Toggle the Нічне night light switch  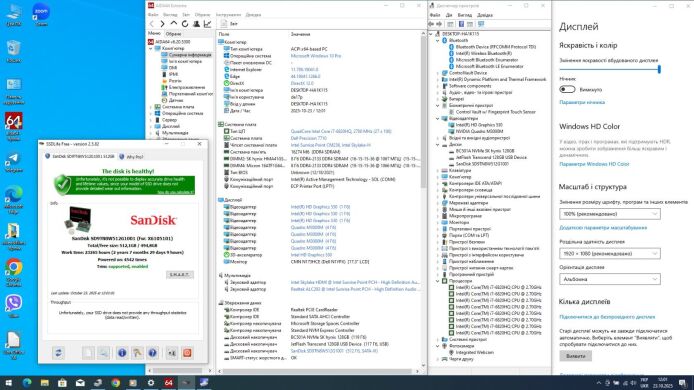[x=567, y=89]
